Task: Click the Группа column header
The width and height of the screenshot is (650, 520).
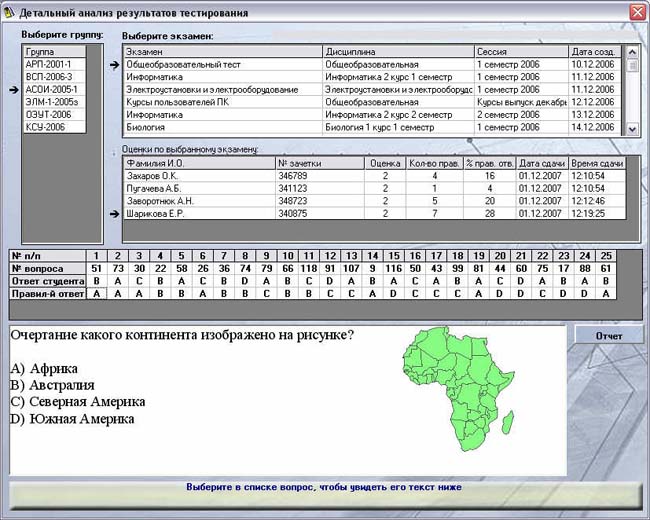Action: [55, 52]
